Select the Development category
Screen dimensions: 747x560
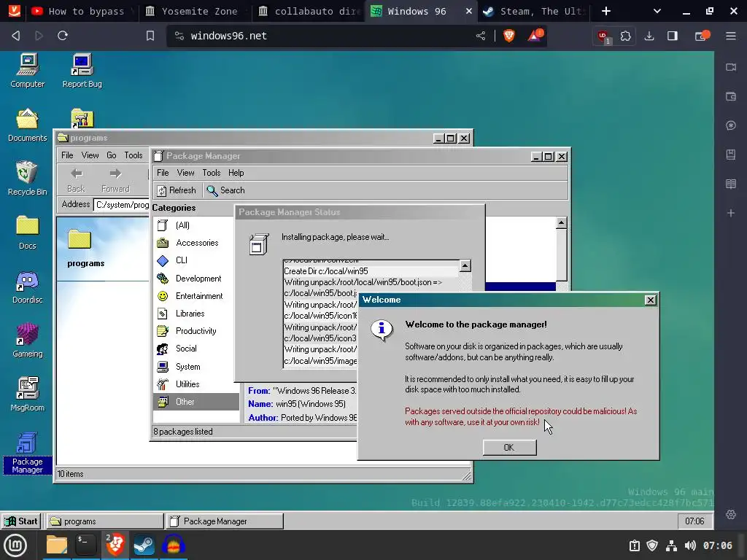196,279
